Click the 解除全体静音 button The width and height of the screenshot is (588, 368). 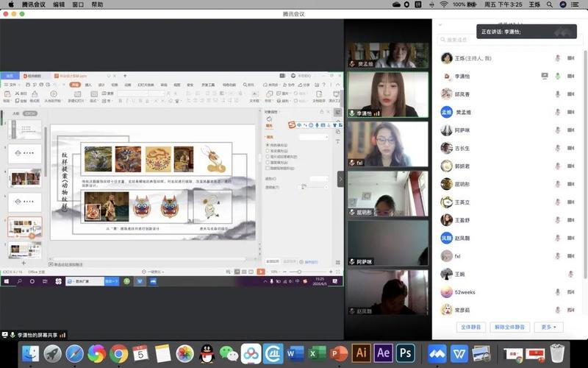(x=509, y=327)
